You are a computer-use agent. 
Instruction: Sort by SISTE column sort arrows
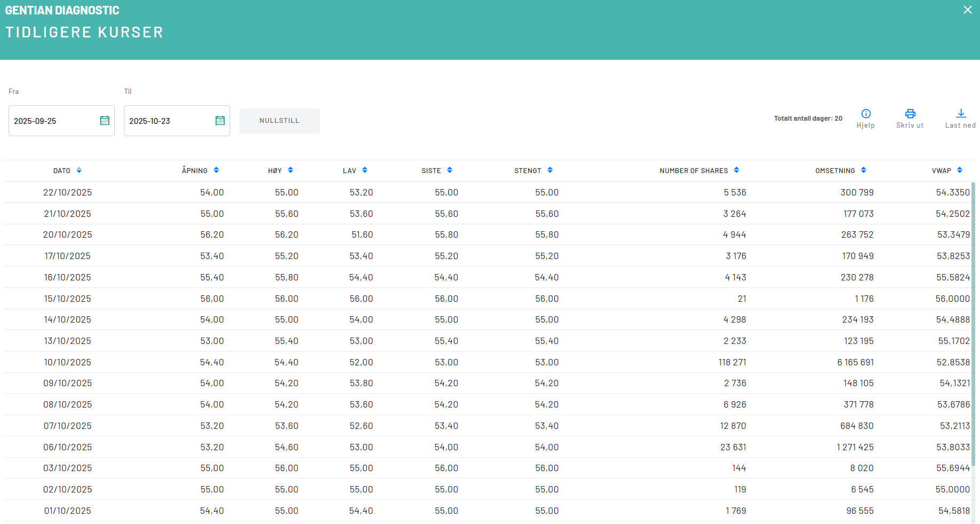click(x=450, y=170)
